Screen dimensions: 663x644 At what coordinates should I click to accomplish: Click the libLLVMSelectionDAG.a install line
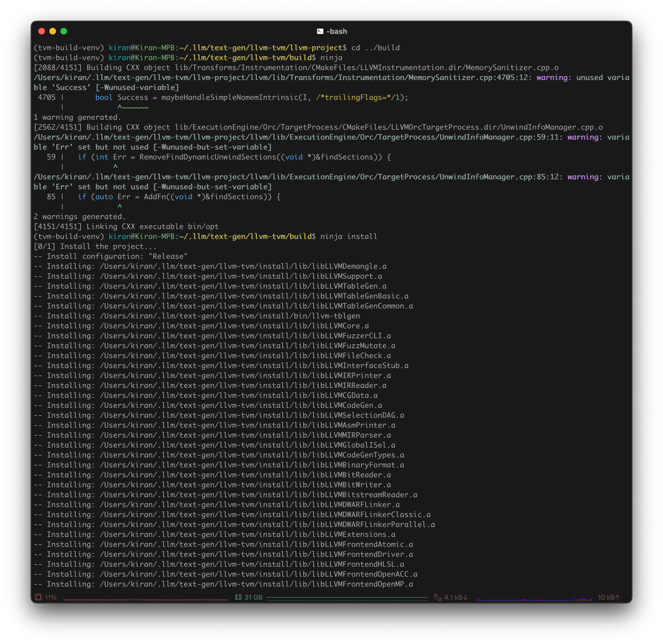tap(219, 415)
